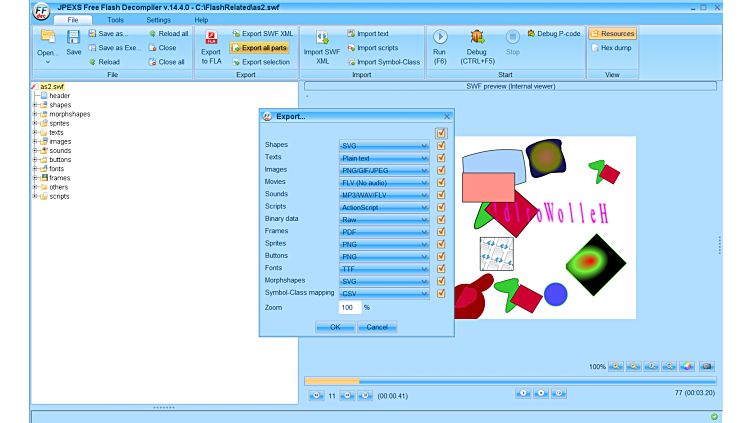
Task: Click Save as in File group
Action: pyautogui.click(x=108, y=34)
